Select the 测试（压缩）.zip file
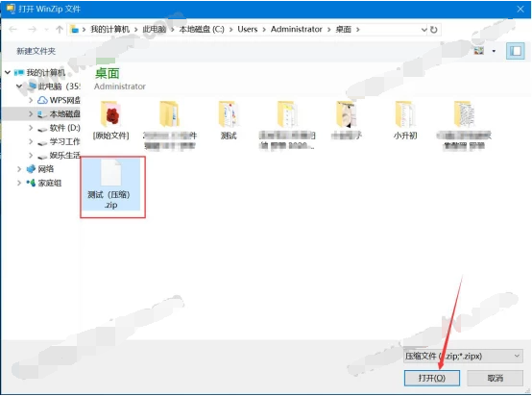 click(111, 186)
